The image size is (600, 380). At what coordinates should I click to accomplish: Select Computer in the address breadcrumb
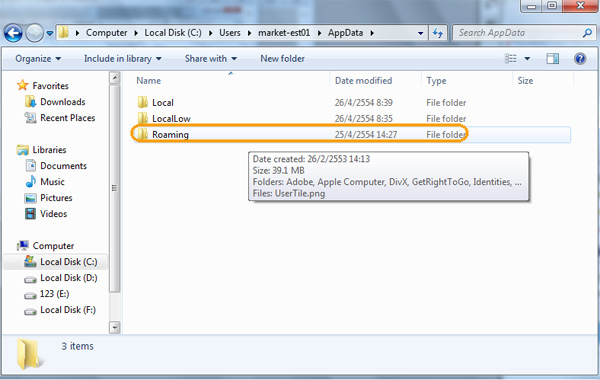click(x=106, y=33)
